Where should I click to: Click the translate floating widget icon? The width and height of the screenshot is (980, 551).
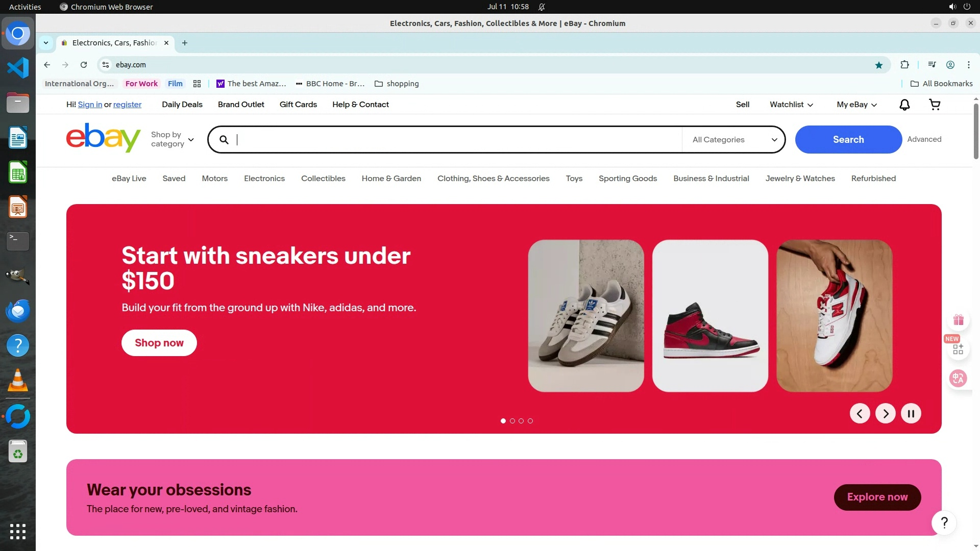point(958,379)
